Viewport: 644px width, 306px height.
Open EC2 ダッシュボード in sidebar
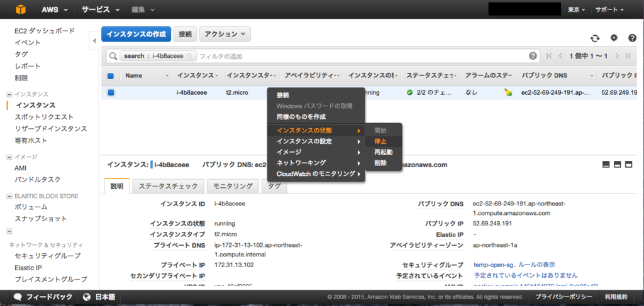45,31
